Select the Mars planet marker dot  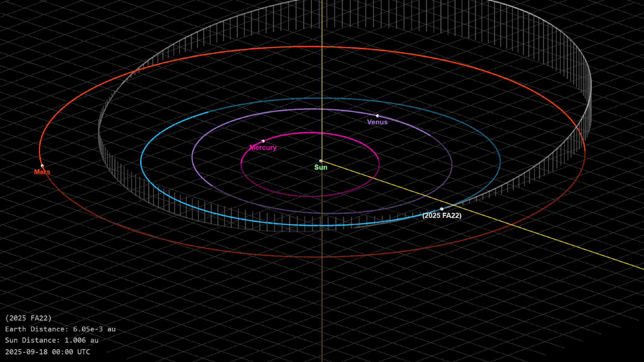click(x=42, y=166)
